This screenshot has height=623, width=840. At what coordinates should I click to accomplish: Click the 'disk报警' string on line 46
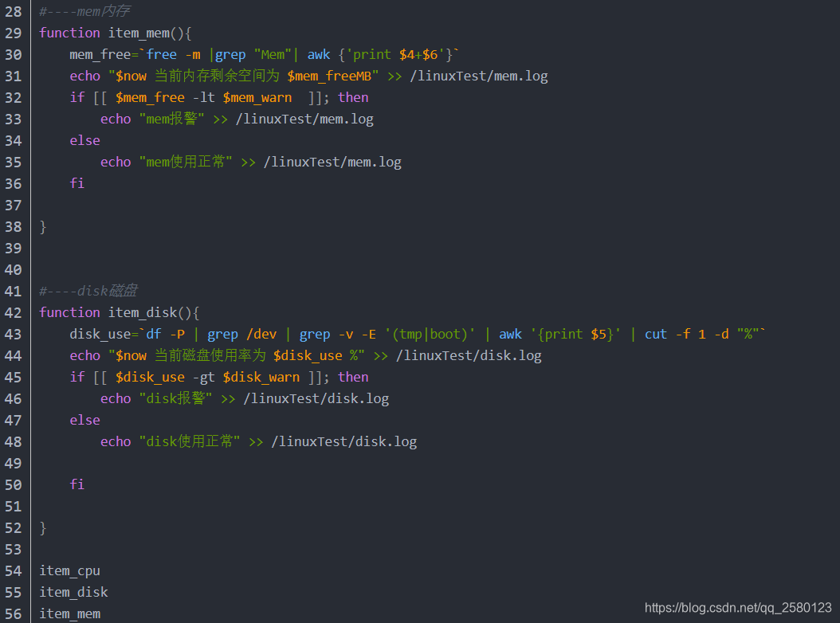[x=175, y=398]
